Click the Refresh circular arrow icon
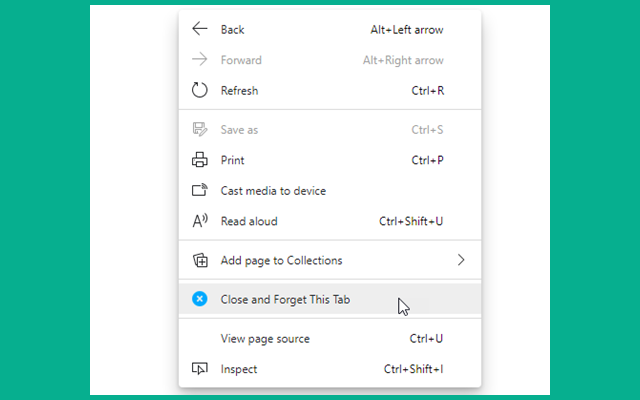This screenshot has height=400, width=640. (200, 91)
